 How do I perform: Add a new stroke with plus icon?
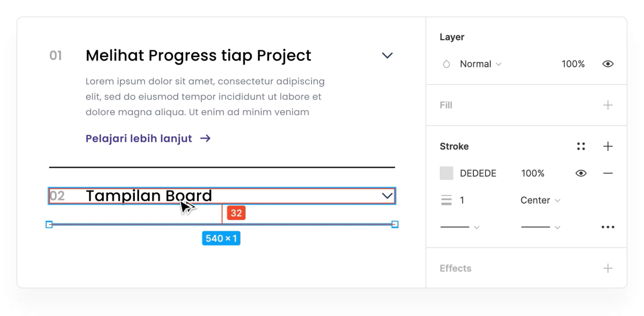(608, 146)
